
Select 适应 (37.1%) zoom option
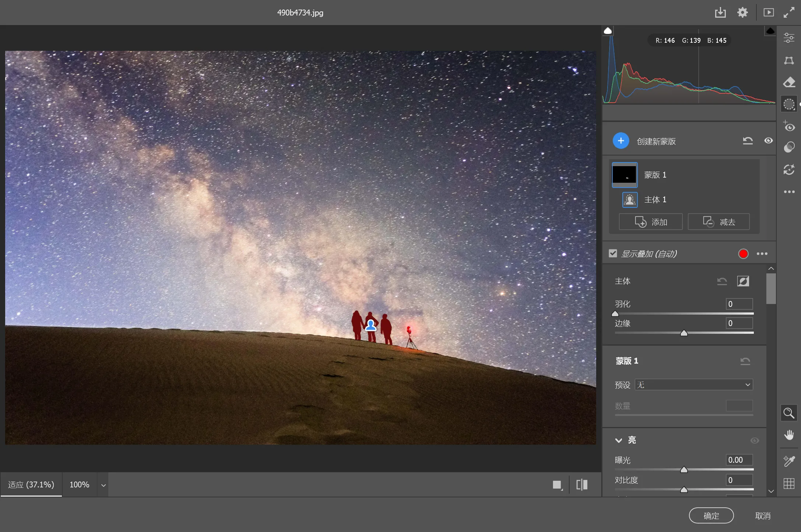pyautogui.click(x=31, y=484)
